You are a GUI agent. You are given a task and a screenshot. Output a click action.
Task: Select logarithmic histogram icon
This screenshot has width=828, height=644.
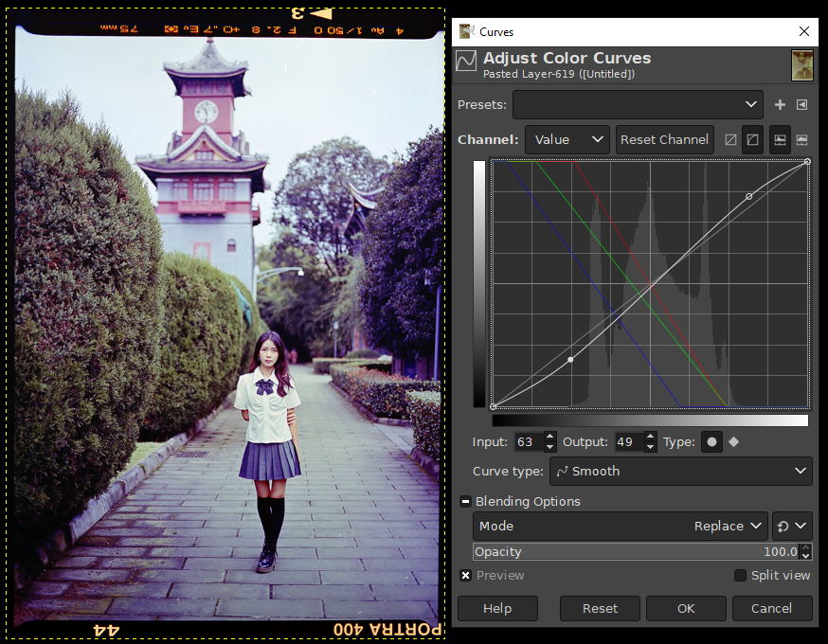(801, 139)
